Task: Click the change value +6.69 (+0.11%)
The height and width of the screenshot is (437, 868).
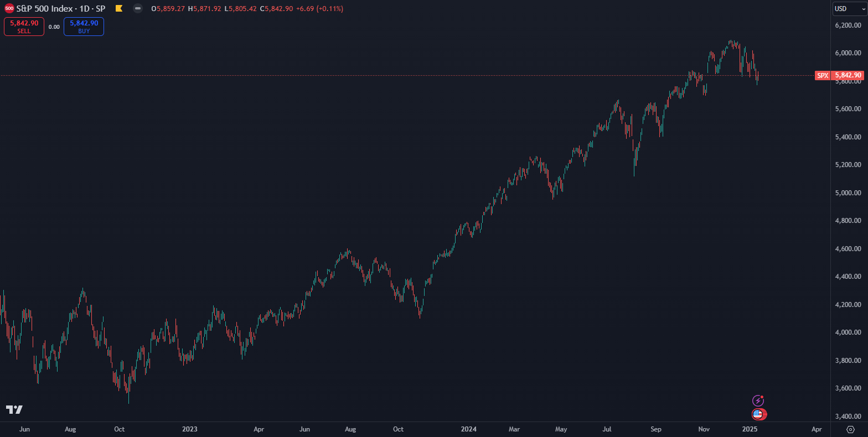Action: (x=319, y=9)
